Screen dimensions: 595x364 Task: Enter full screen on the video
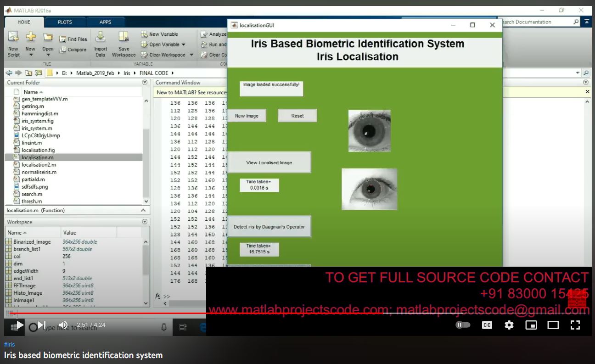pyautogui.click(x=575, y=325)
